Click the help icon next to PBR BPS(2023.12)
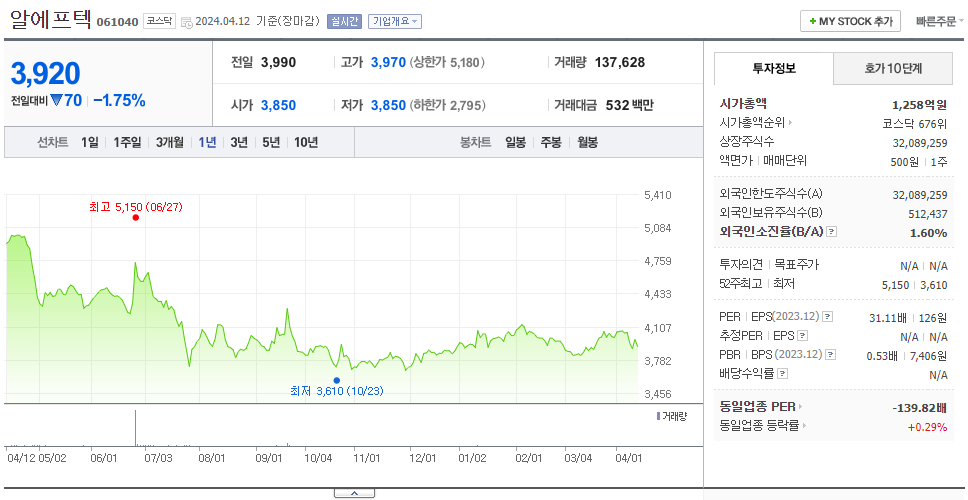The height and width of the screenshot is (500, 968). point(831,354)
